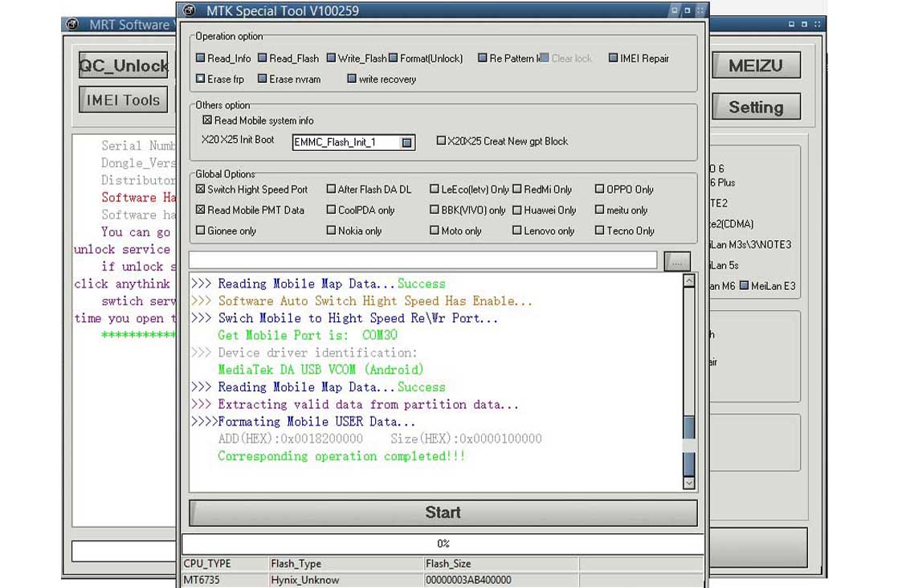Click the MTK Special Tool title icon
The image size is (898, 588).
pyautogui.click(x=190, y=10)
